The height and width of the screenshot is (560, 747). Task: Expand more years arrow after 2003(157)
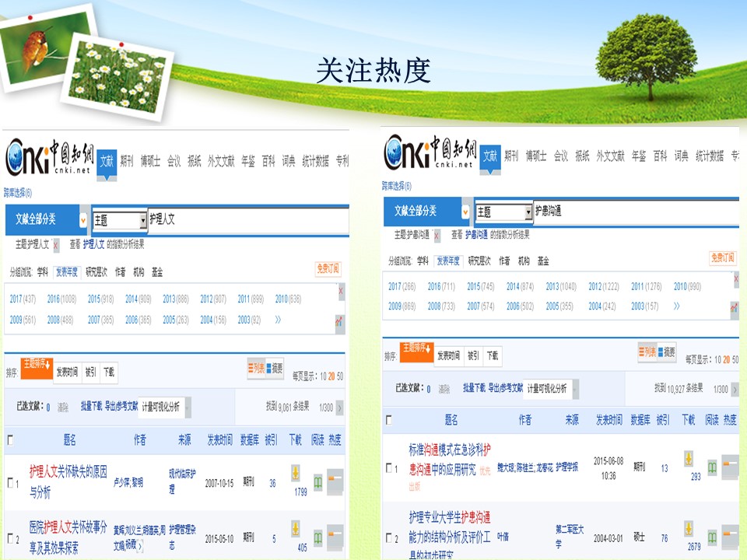click(x=676, y=306)
